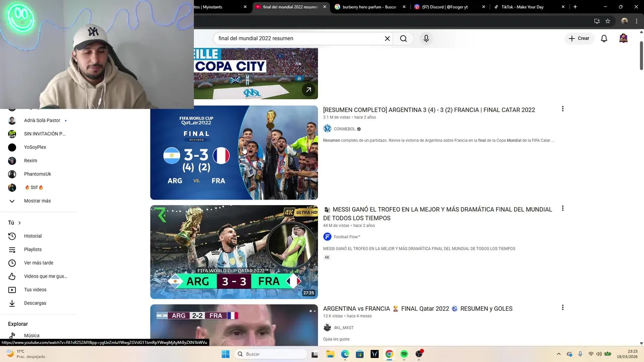The image size is (644, 362).
Task: Play the ARG 2-2 FRA thumbnail
Action: (x=234, y=325)
